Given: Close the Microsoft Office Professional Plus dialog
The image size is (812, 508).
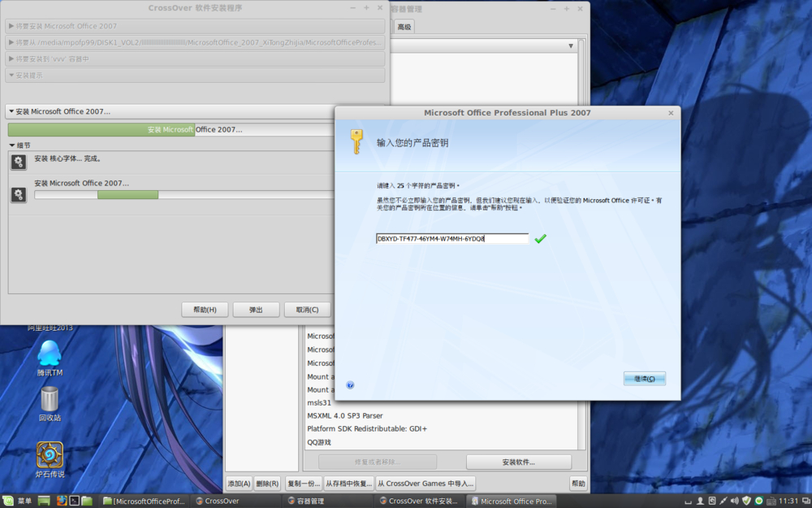Looking at the screenshot, I should point(671,112).
